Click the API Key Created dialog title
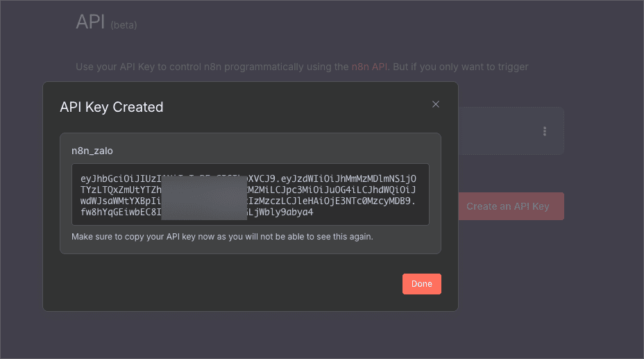The width and height of the screenshot is (644, 359). [112, 107]
